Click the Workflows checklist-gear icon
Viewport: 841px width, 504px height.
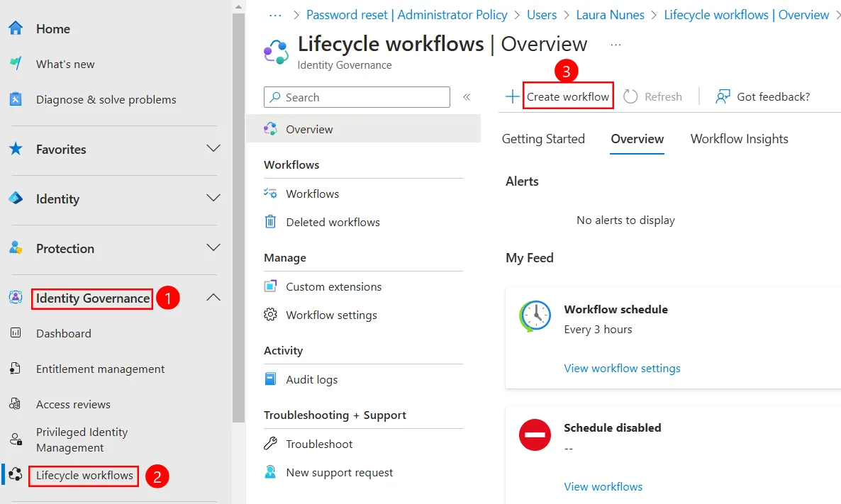[270, 193]
